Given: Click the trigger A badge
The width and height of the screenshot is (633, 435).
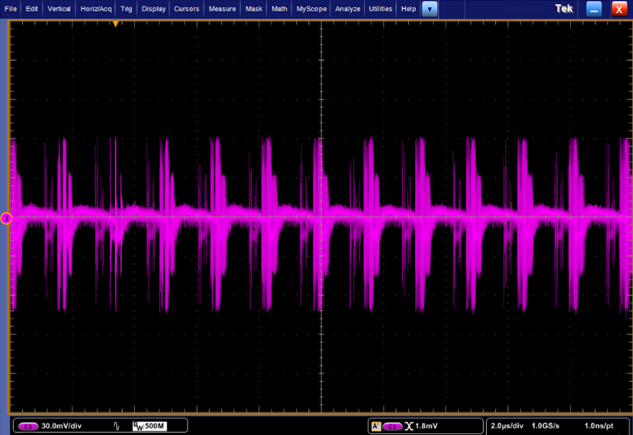Looking at the screenshot, I should [x=376, y=426].
